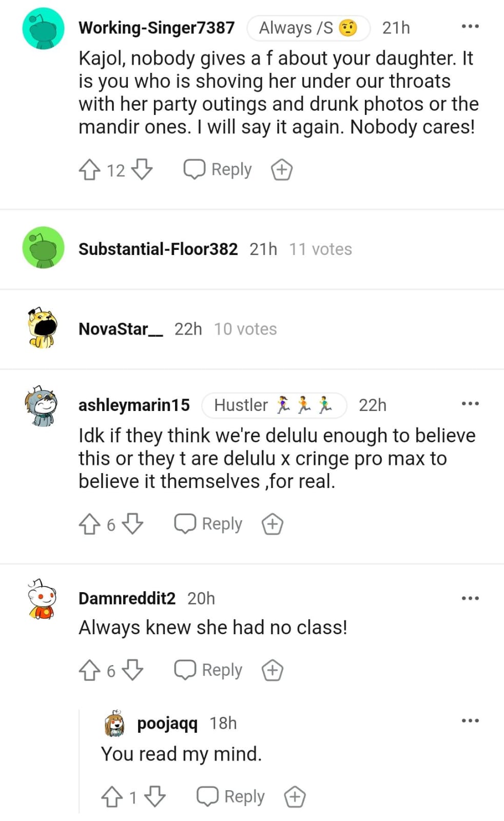The height and width of the screenshot is (821, 504).
Task: Give award to Damnreddit2's comment
Action: tap(273, 670)
